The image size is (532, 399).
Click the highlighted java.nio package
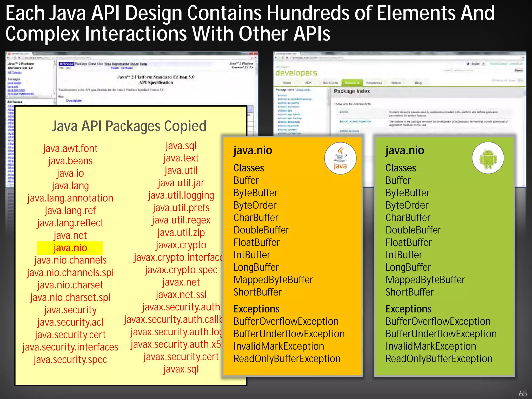point(70,248)
